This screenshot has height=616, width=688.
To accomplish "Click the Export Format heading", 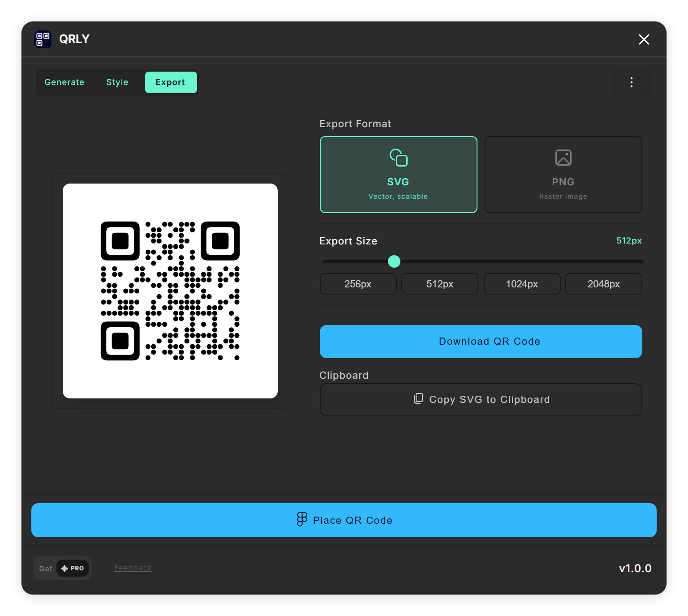I will tap(355, 124).
